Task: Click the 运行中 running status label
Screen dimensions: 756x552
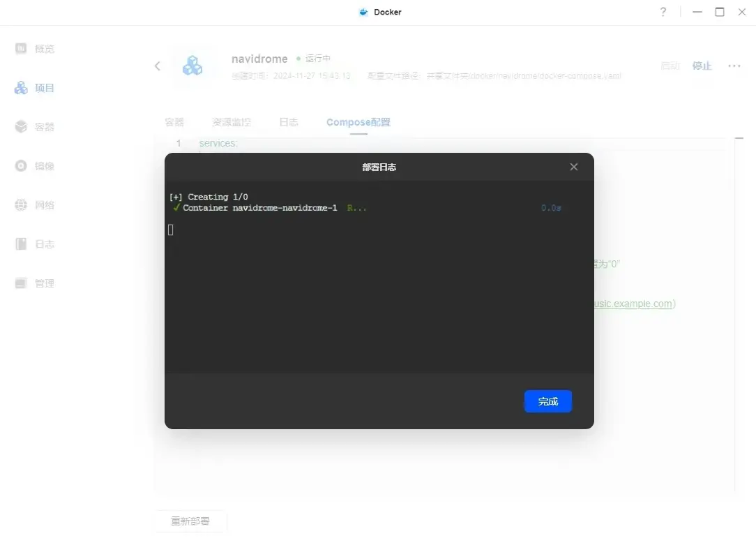Action: tap(318, 59)
